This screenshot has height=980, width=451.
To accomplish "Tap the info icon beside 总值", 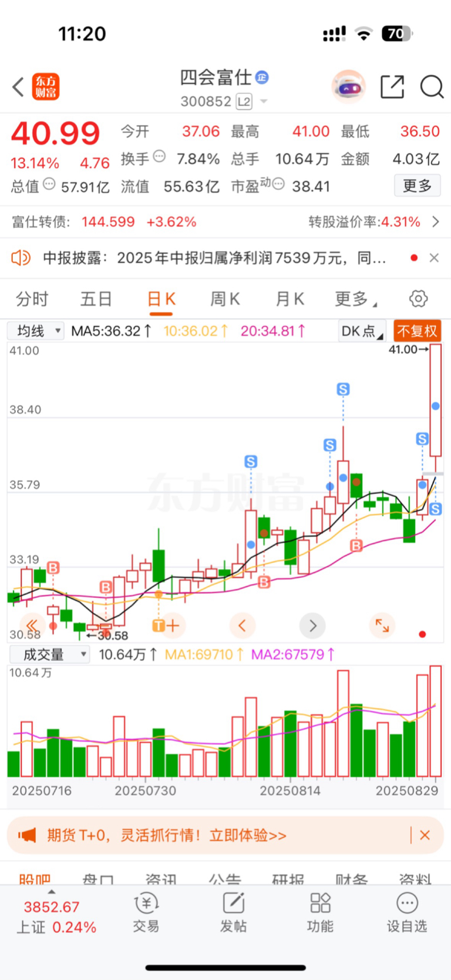I will click(x=49, y=184).
